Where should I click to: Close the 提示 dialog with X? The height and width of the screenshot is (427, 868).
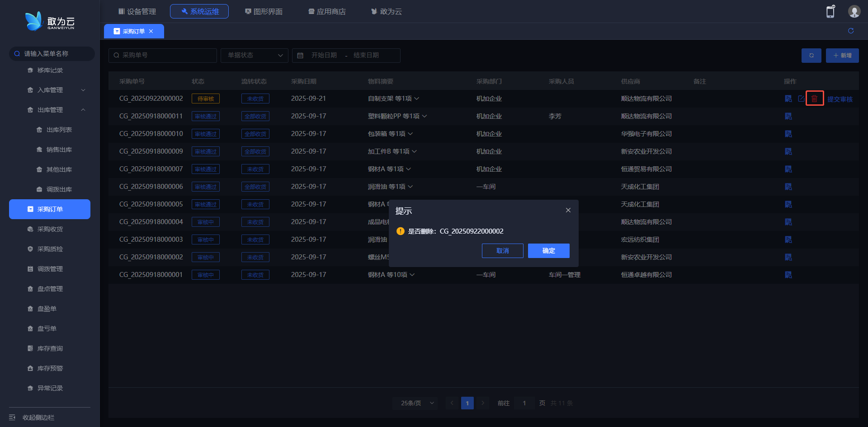pos(568,211)
